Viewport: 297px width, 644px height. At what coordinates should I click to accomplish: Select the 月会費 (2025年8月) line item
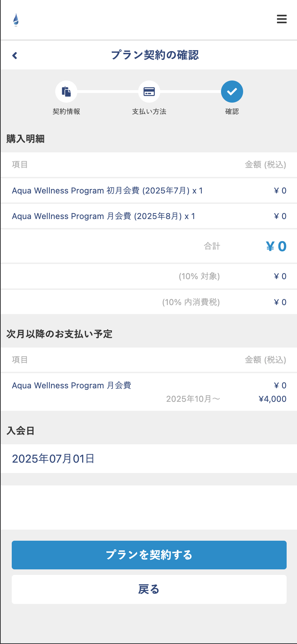point(149,216)
